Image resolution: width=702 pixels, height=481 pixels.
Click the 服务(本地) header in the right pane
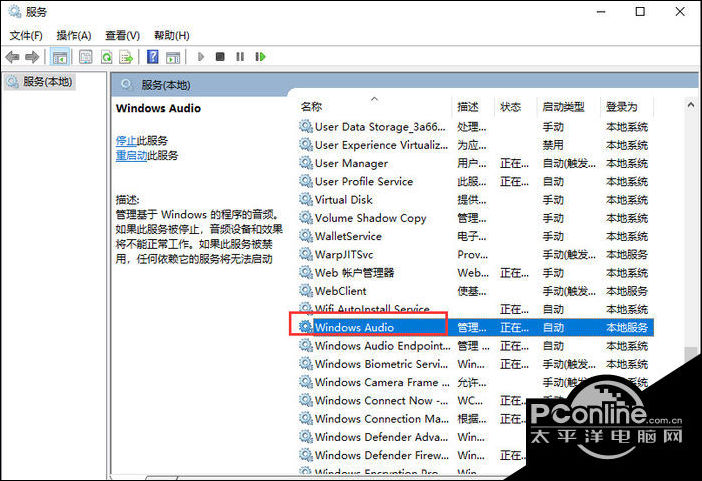[166, 85]
